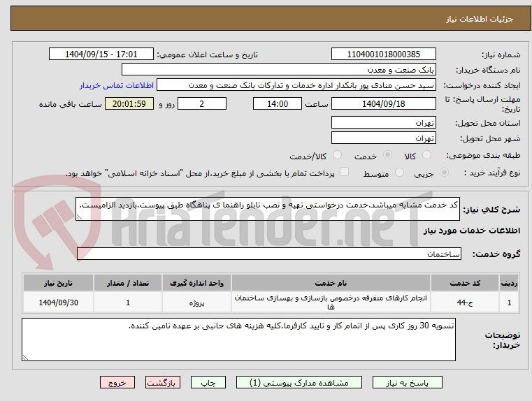Click the quantity cell of row 1

tap(127, 302)
